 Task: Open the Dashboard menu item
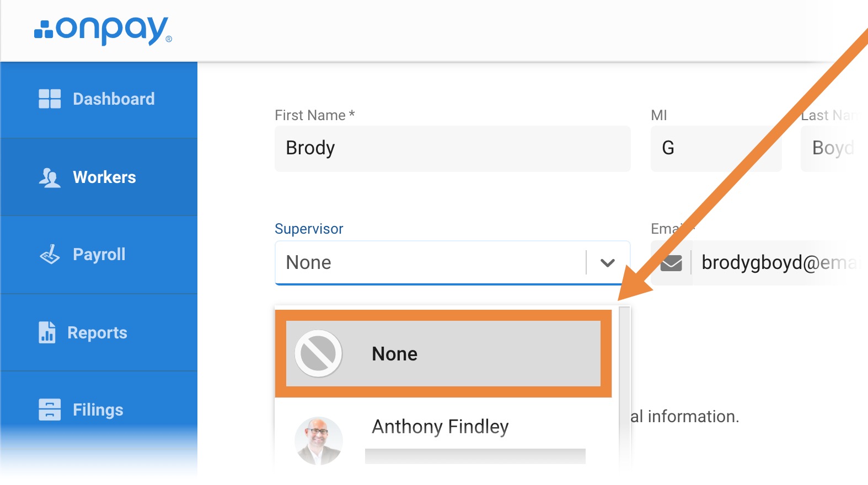pos(99,99)
